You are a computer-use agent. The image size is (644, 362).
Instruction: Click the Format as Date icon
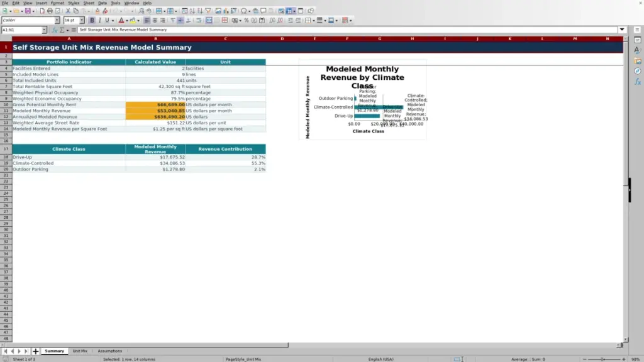tap(262, 20)
